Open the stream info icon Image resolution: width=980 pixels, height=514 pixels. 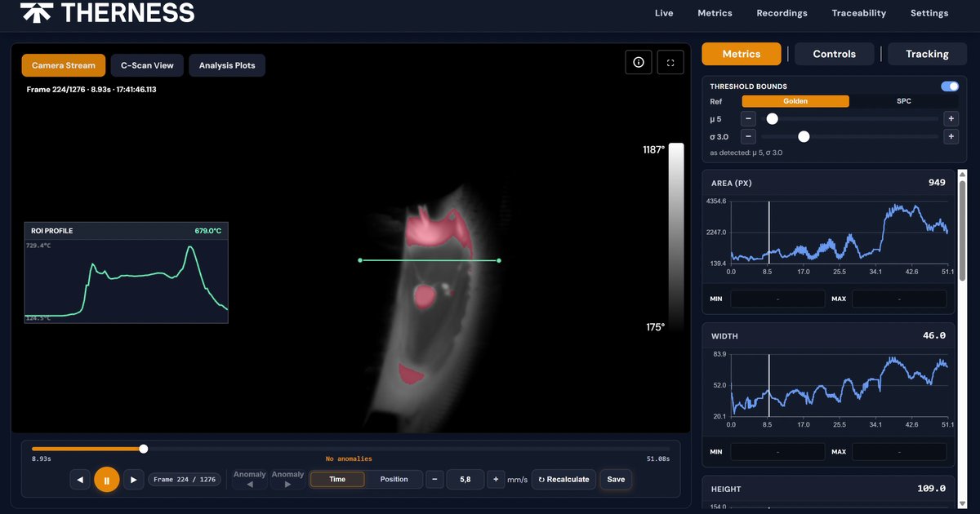(639, 63)
